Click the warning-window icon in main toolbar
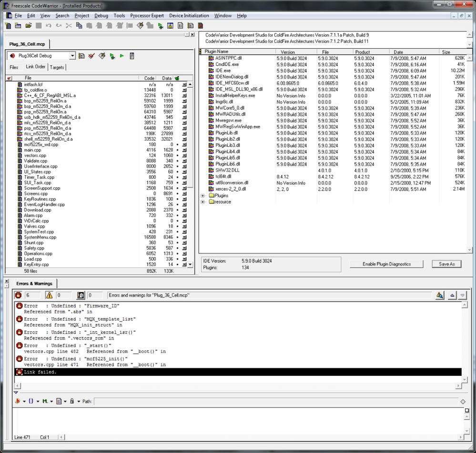476x453 pixels. click(x=170, y=26)
